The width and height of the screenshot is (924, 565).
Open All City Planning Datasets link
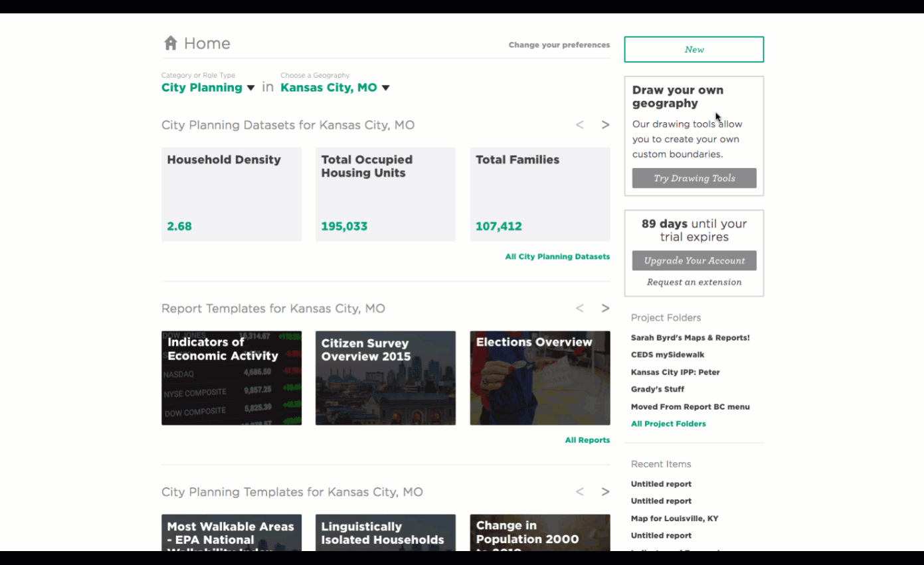(x=557, y=256)
